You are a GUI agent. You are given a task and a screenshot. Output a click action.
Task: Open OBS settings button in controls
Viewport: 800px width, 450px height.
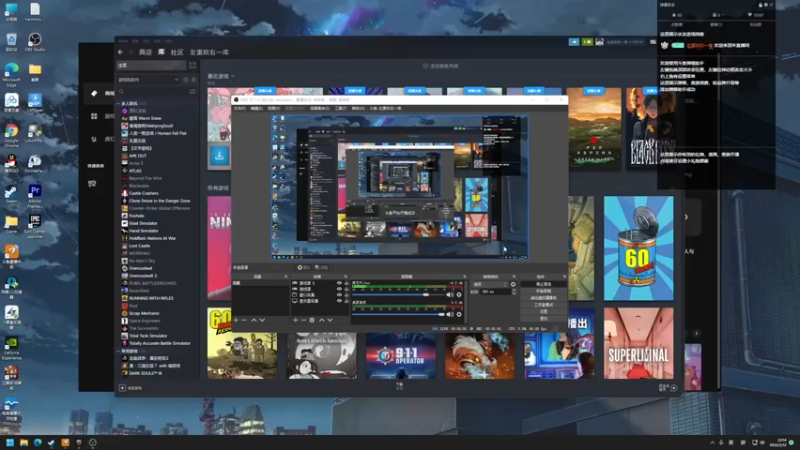click(543, 311)
